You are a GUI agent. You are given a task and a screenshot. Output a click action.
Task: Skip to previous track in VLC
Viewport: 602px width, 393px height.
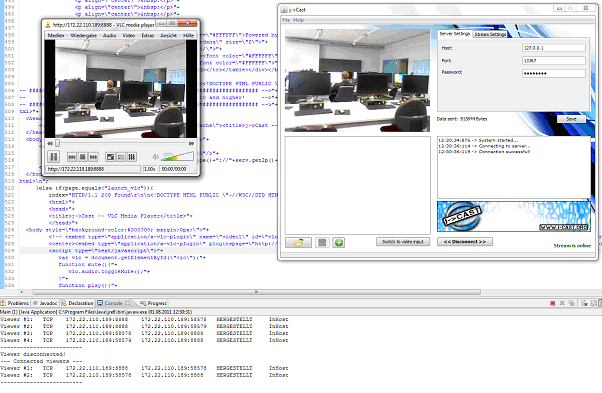(x=72, y=157)
